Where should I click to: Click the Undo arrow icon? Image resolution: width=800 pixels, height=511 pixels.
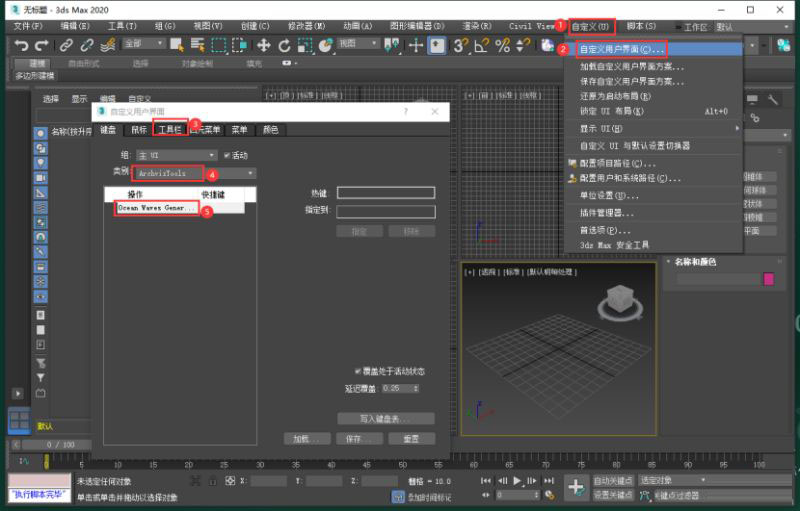click(20, 45)
